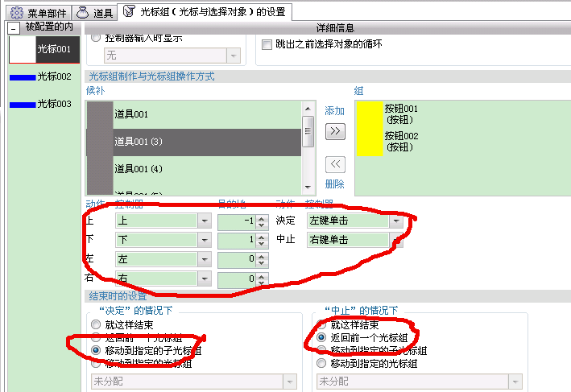Click candidate list scroll down arrow
571x392 pixels.
point(308,188)
